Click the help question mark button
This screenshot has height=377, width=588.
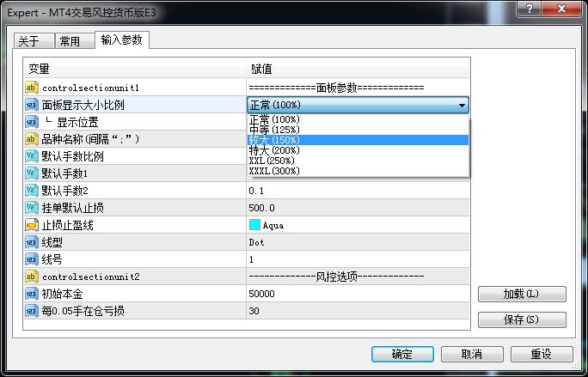point(530,9)
